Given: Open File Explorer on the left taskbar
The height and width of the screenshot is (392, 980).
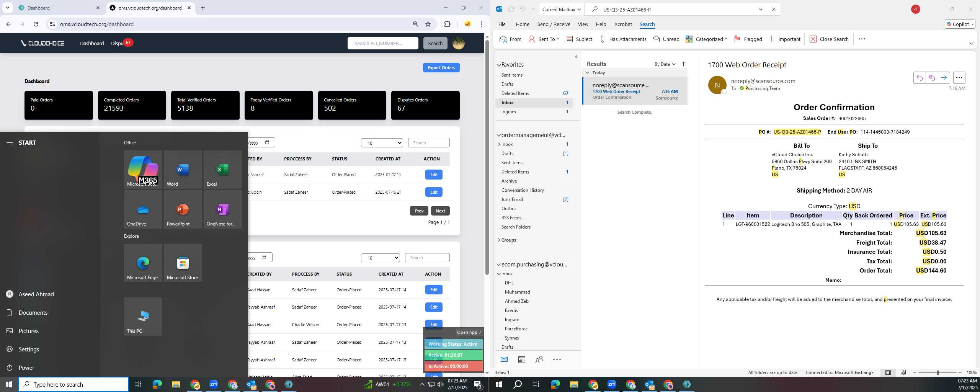Looking at the screenshot, I should tap(176, 384).
